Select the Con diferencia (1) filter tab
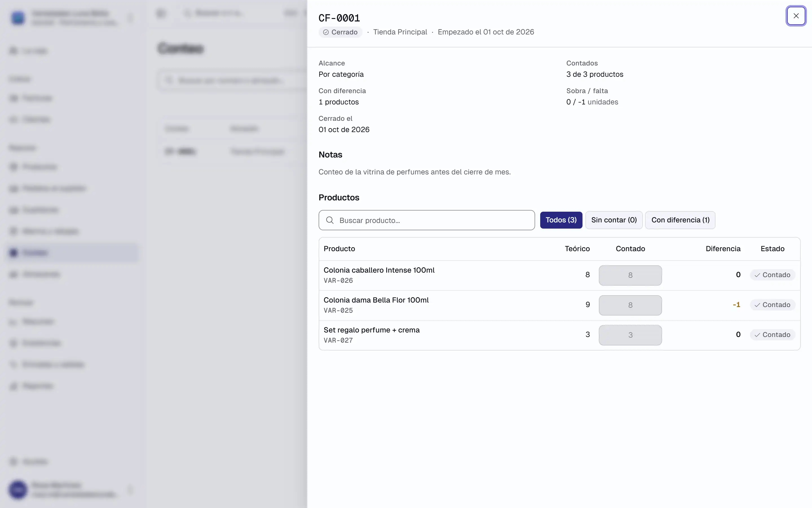812x508 pixels. pos(680,220)
